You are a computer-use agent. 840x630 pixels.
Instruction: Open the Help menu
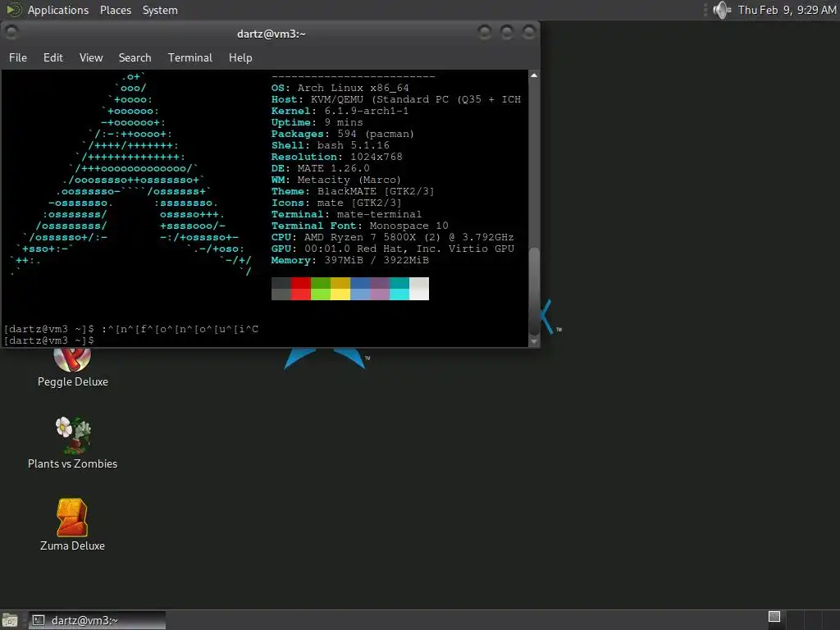point(240,57)
